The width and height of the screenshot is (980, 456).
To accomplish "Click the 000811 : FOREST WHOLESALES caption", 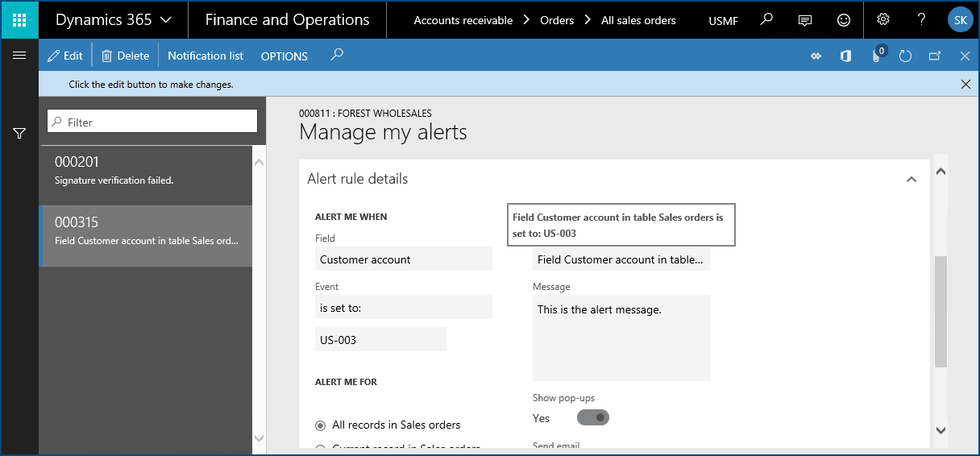I will tap(365, 114).
